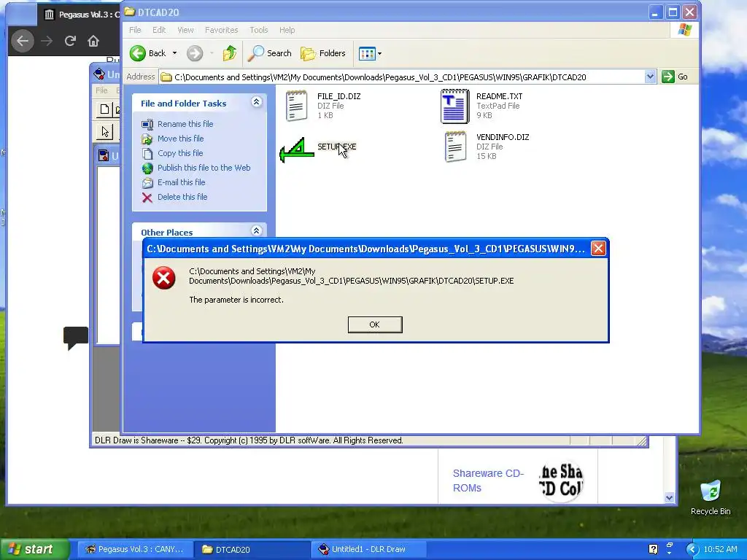Click the red Delete X icon

147,198
